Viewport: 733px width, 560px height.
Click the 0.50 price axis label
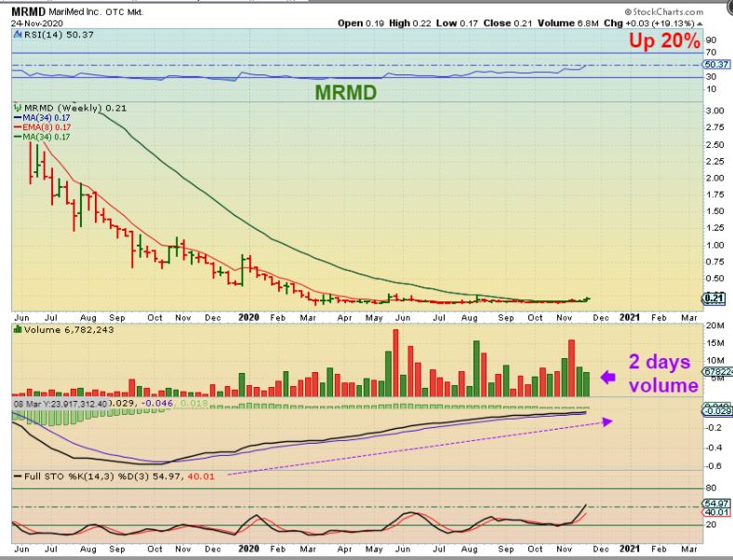(715, 278)
